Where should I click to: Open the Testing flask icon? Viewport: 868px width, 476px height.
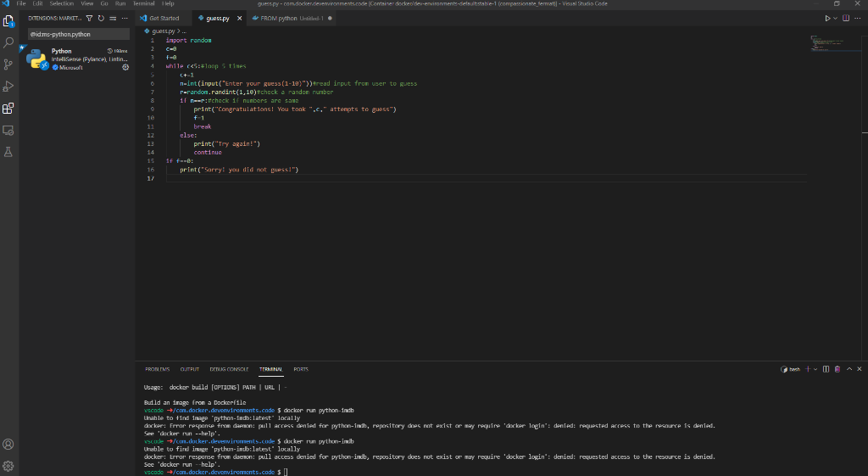point(8,152)
